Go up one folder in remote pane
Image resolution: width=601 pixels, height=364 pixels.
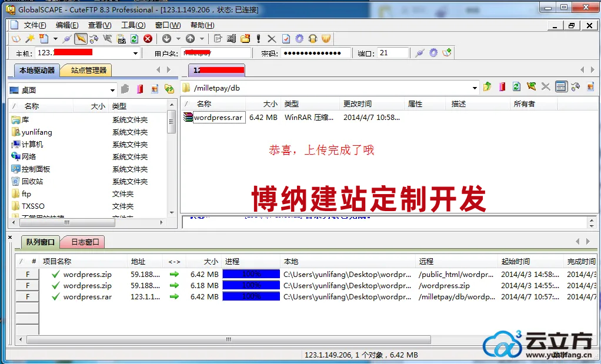click(x=487, y=87)
